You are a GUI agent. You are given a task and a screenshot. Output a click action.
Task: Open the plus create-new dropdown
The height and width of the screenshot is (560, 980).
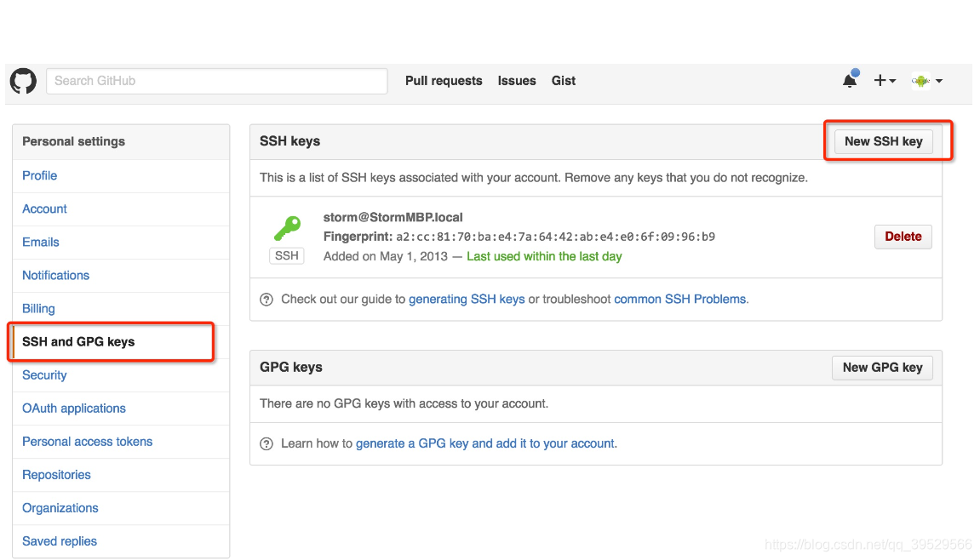pos(885,81)
